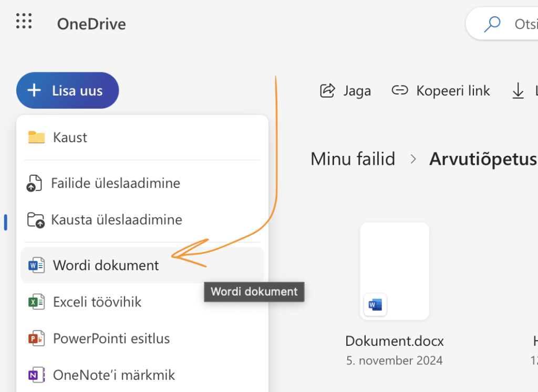Screen dimensions: 538x392
Task: Choose Failide üleslaadimine from the menu
Action: pyautogui.click(x=115, y=183)
